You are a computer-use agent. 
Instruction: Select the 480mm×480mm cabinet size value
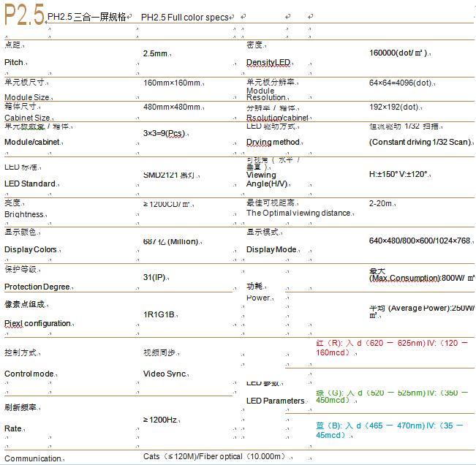[x=172, y=107]
